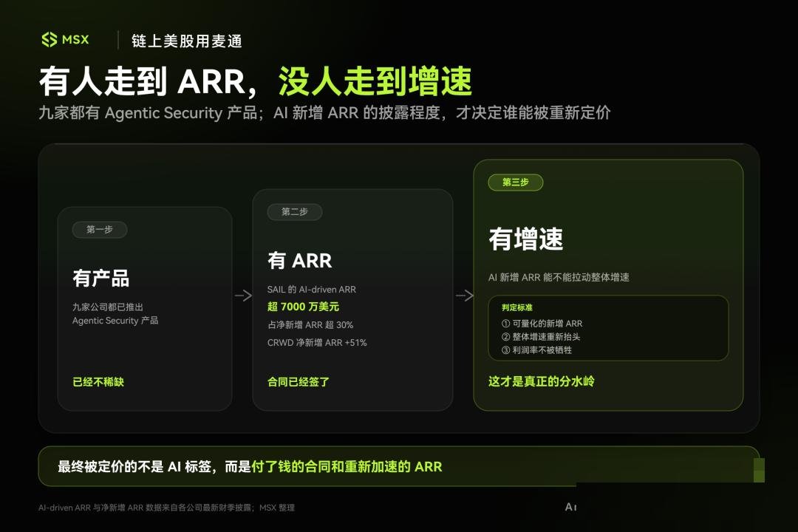Screen dimensions: 798x532
Task: Click criterion ① 可量化的新增 ARR
Action: click(542, 324)
